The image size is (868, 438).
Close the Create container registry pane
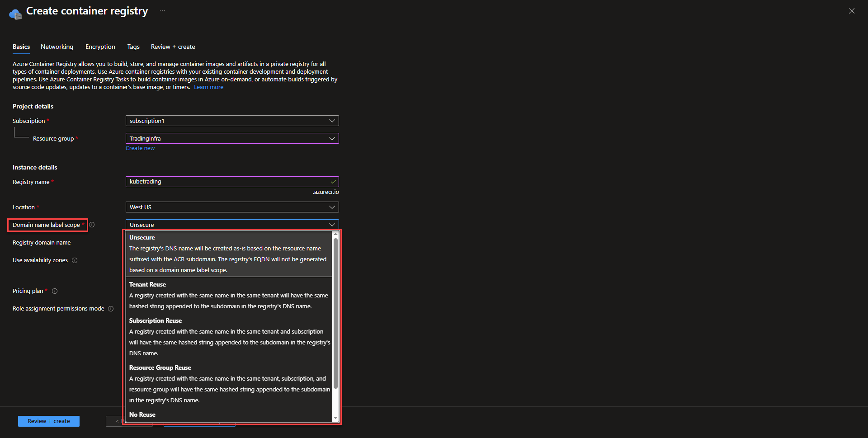click(851, 11)
